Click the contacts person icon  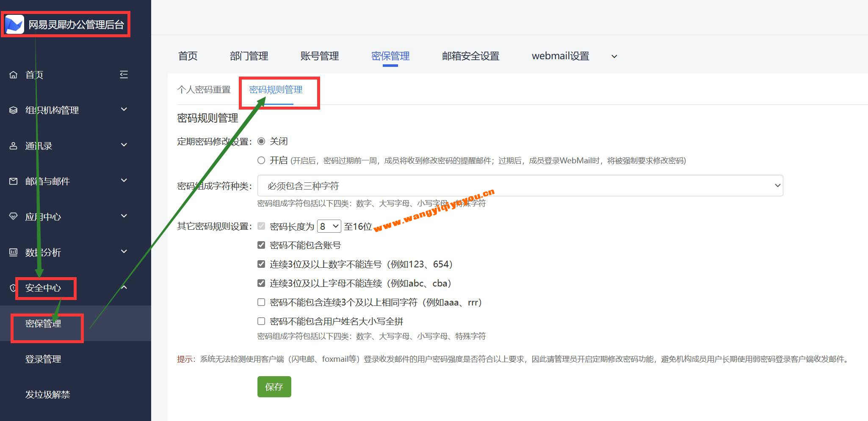coord(14,146)
